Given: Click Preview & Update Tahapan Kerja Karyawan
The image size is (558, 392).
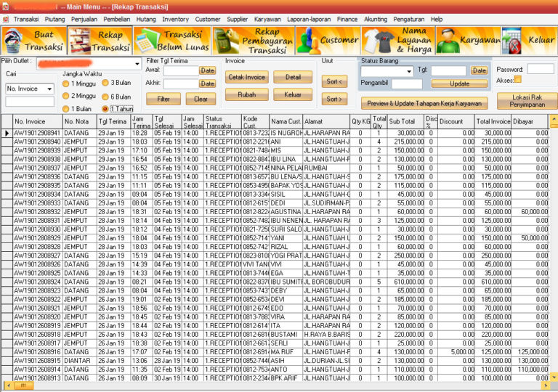Looking at the screenshot, I should [x=424, y=104].
